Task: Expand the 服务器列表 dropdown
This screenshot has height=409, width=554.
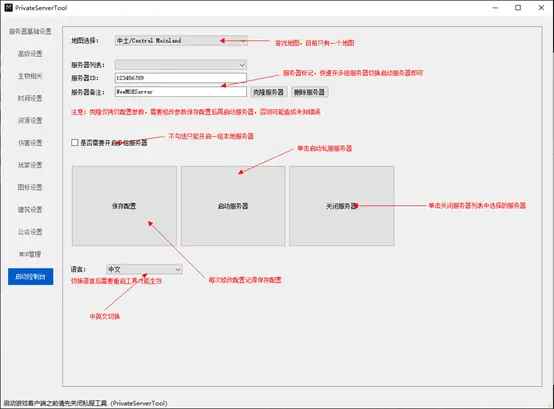Action: (x=181, y=65)
